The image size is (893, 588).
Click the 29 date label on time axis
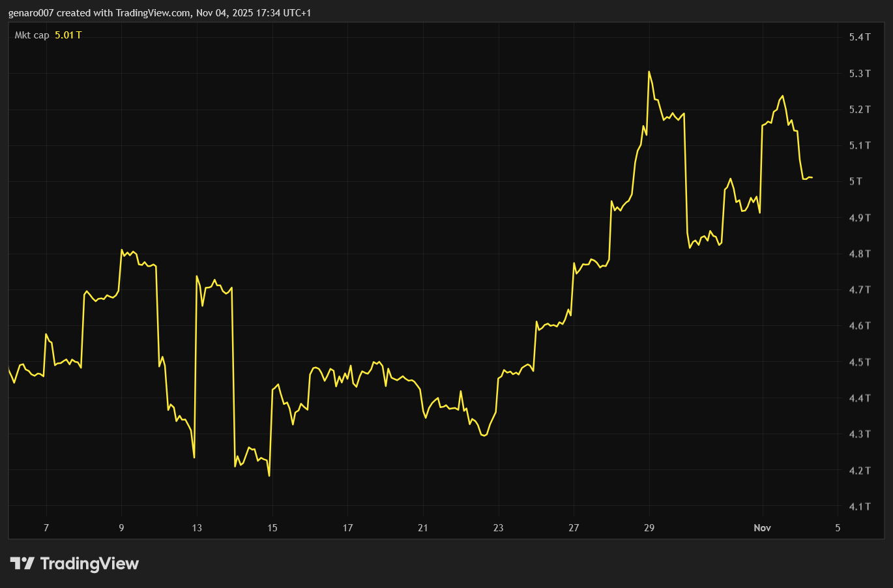coord(649,528)
